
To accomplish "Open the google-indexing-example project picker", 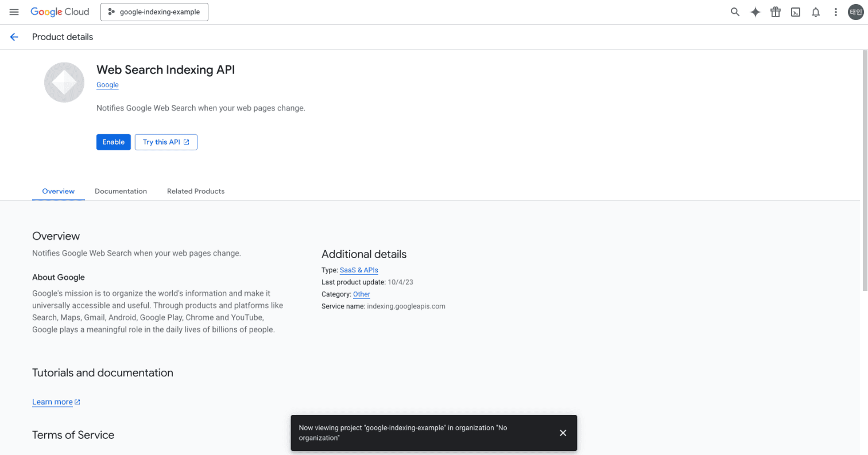I will pos(154,12).
